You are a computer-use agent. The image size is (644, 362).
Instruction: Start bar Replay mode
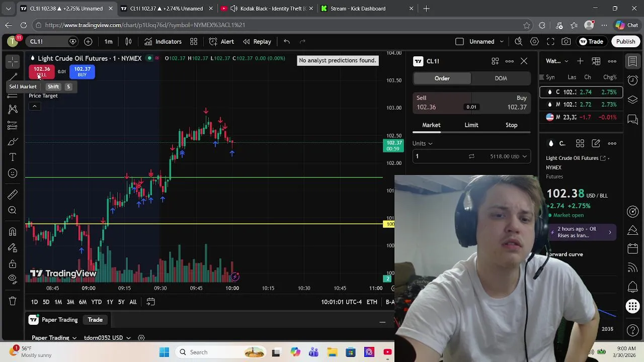(x=257, y=42)
